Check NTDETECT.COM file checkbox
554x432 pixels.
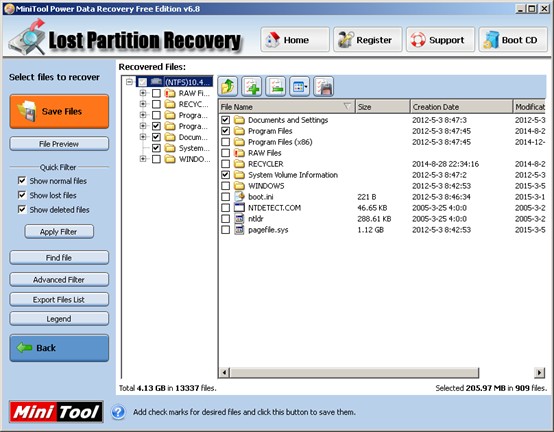pyautogui.click(x=225, y=208)
